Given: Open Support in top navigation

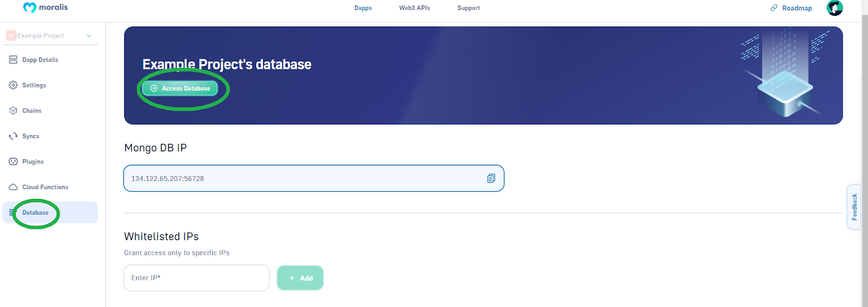Looking at the screenshot, I should (x=469, y=8).
